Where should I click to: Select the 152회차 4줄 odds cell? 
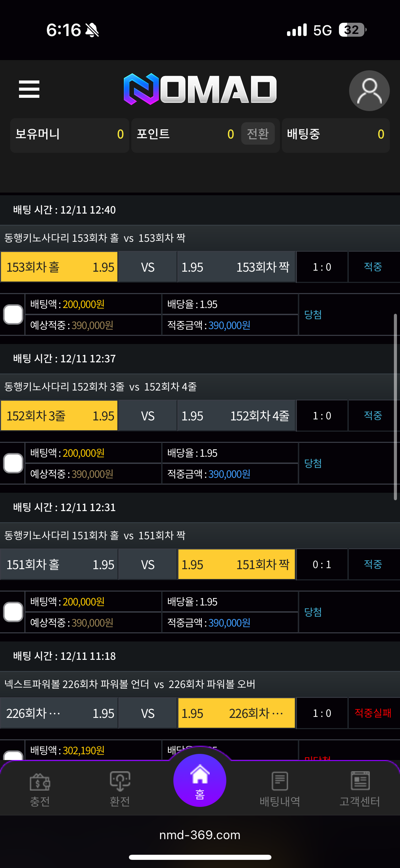coord(236,416)
